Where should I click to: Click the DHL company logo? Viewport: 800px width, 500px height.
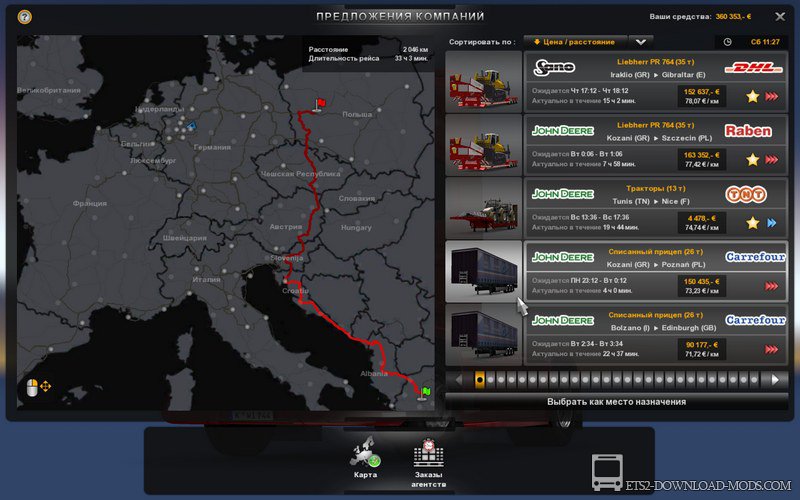754,67
